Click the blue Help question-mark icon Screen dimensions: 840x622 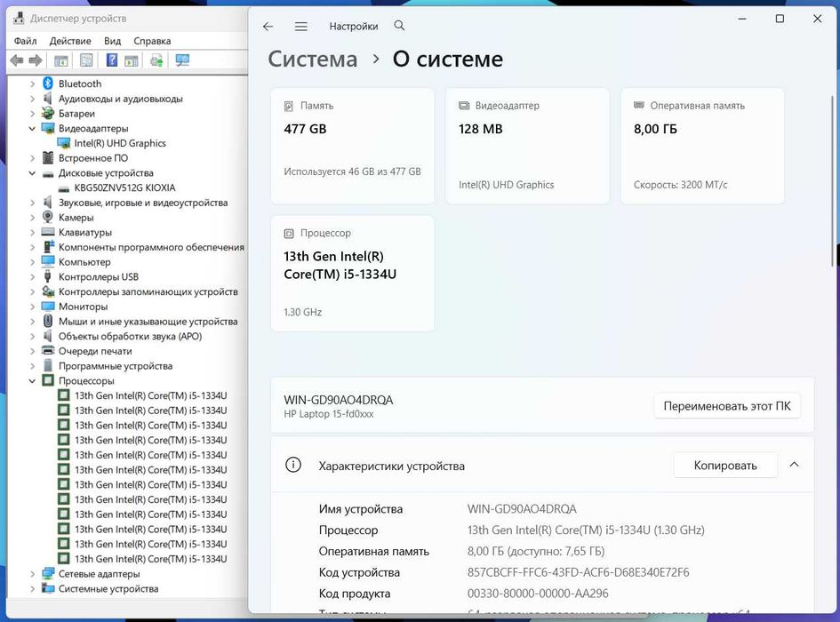pos(111,60)
